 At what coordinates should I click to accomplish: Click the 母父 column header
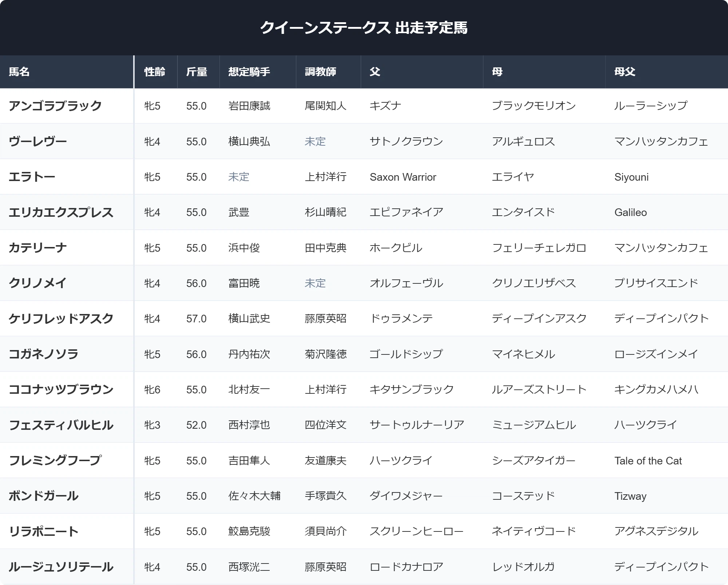625,72
